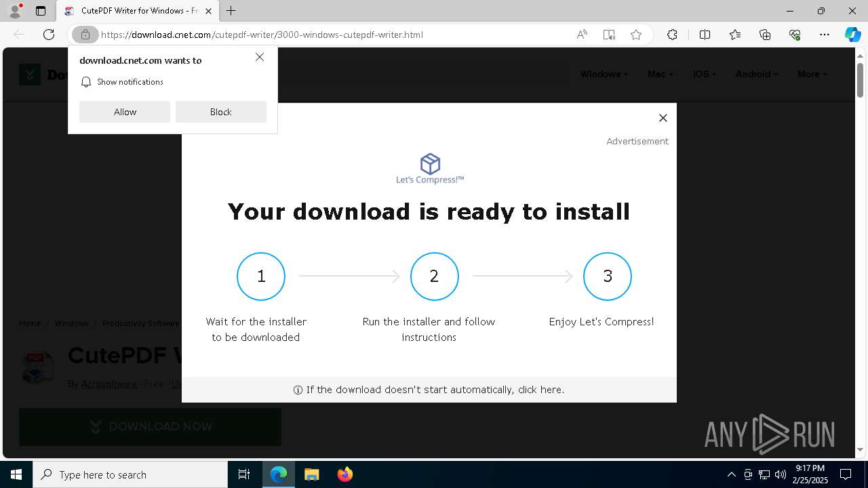
Task: Click the Windows breadcrumb link
Action: [x=71, y=323]
